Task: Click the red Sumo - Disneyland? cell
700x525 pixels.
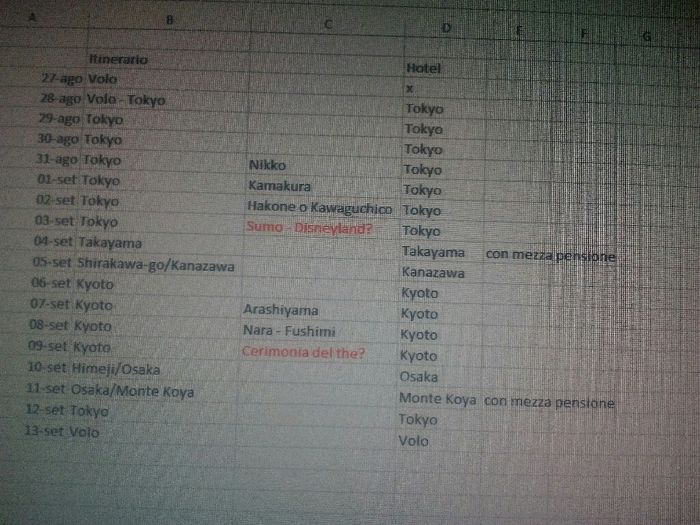Action: click(308, 228)
